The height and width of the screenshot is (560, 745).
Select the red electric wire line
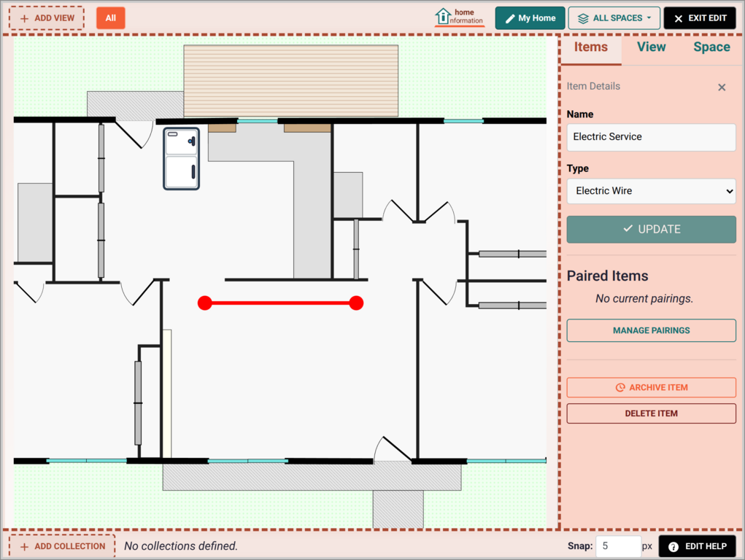(280, 303)
